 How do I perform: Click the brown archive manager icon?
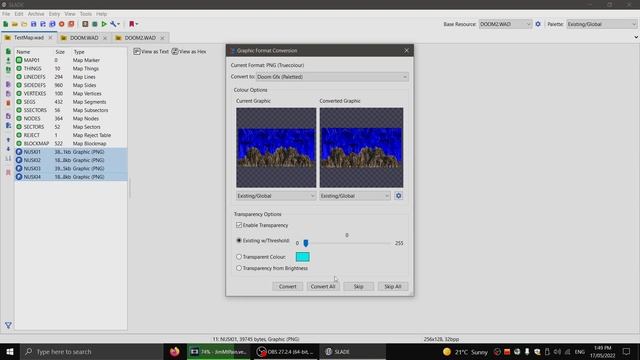click(85, 24)
